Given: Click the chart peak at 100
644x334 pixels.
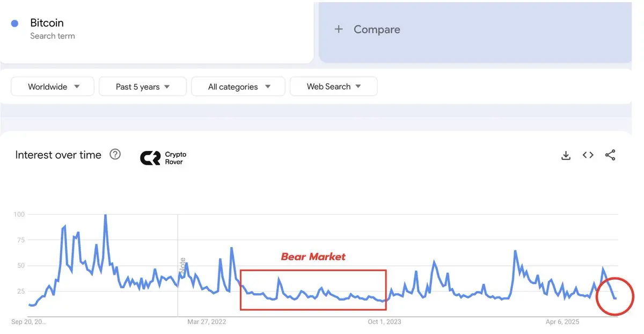Looking at the screenshot, I should tap(105, 215).
